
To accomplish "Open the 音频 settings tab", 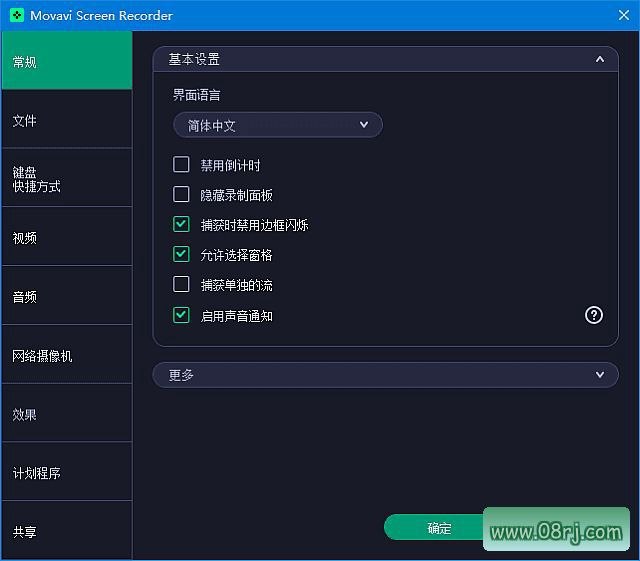I will (67, 296).
